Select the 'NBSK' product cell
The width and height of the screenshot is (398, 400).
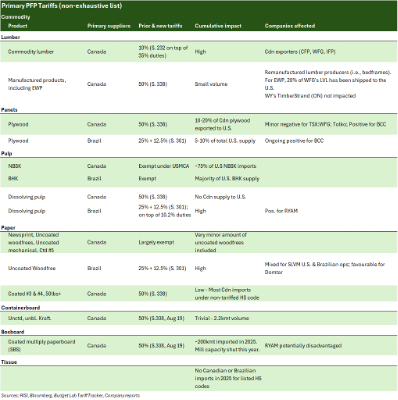click(14, 166)
